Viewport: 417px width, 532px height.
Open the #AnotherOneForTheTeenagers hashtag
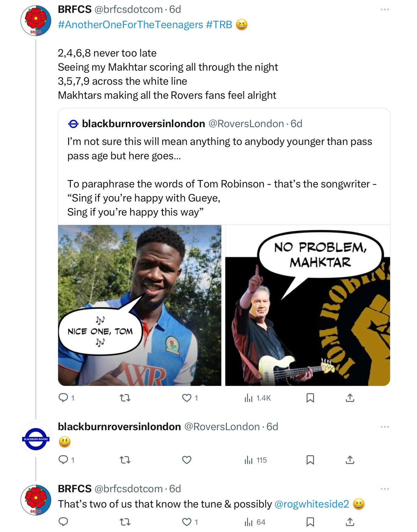130,25
